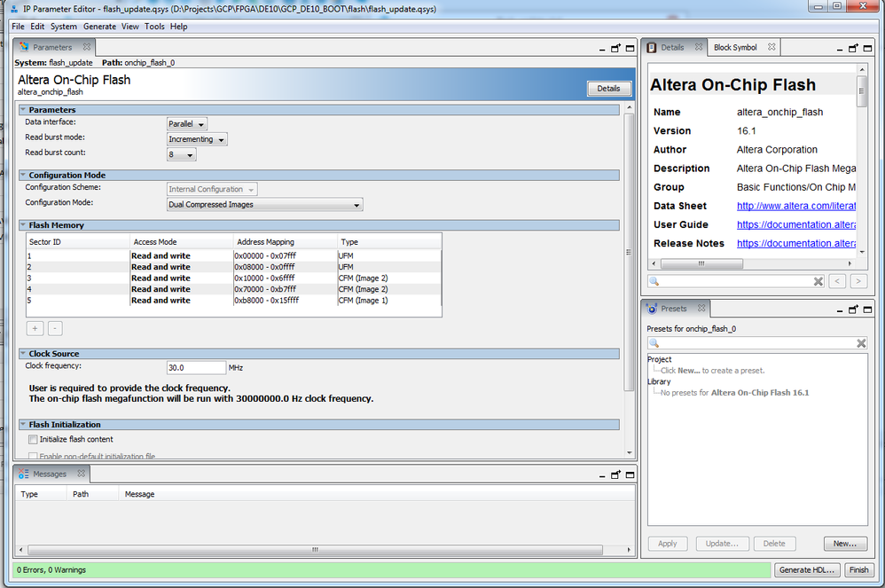
Task: Close the Messages tab with its X icon
Action: pos(82,474)
